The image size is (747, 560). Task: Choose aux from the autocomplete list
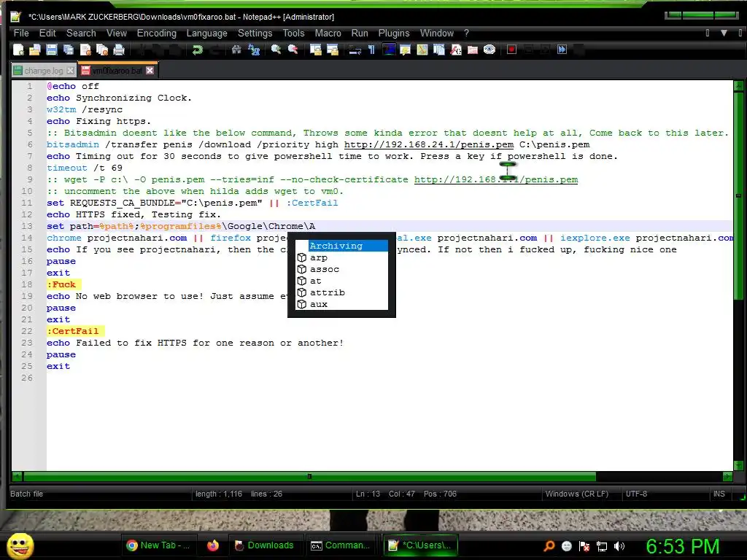click(341, 304)
